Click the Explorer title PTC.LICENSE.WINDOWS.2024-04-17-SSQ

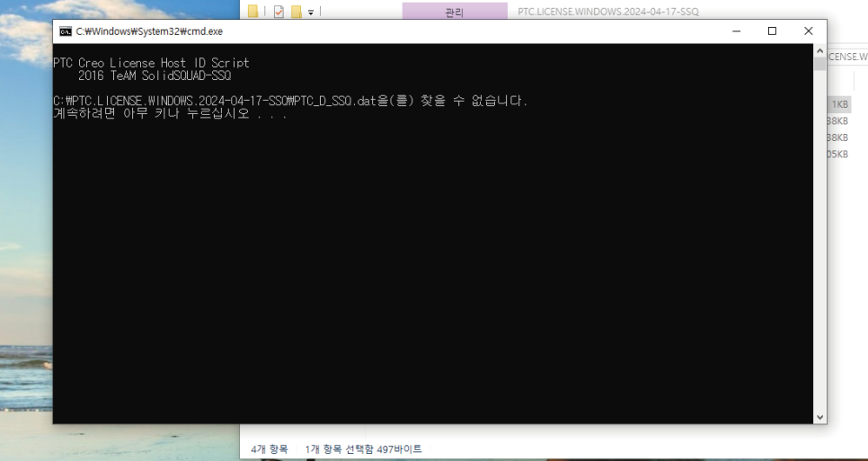pos(607,12)
